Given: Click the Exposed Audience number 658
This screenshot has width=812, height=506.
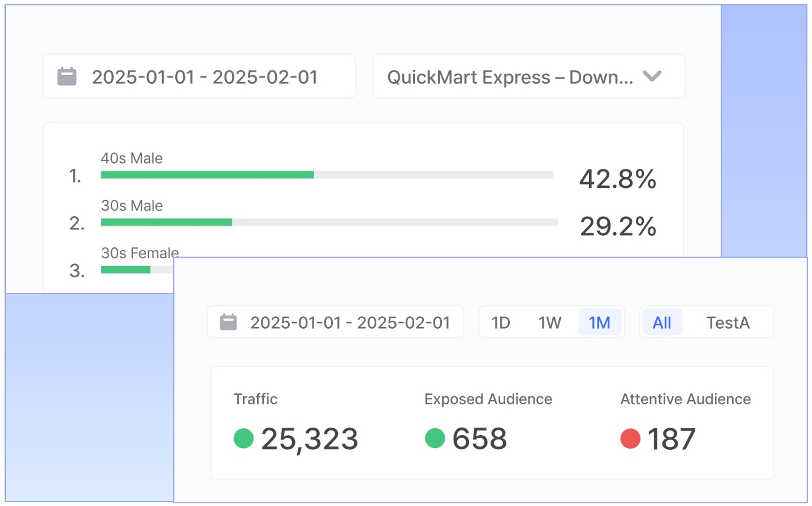Looking at the screenshot, I should (479, 439).
